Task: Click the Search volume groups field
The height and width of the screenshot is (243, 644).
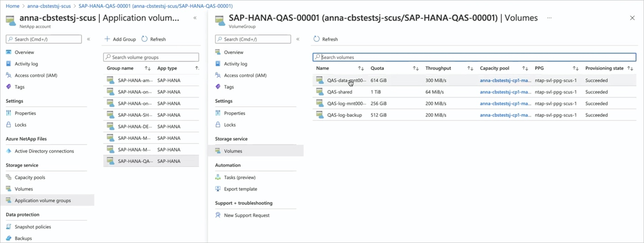Action: click(x=151, y=57)
